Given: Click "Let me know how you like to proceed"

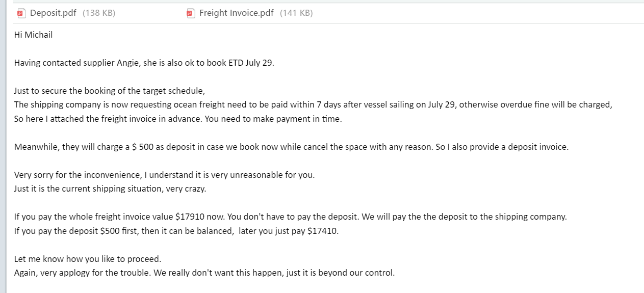Looking at the screenshot, I should [87, 259].
